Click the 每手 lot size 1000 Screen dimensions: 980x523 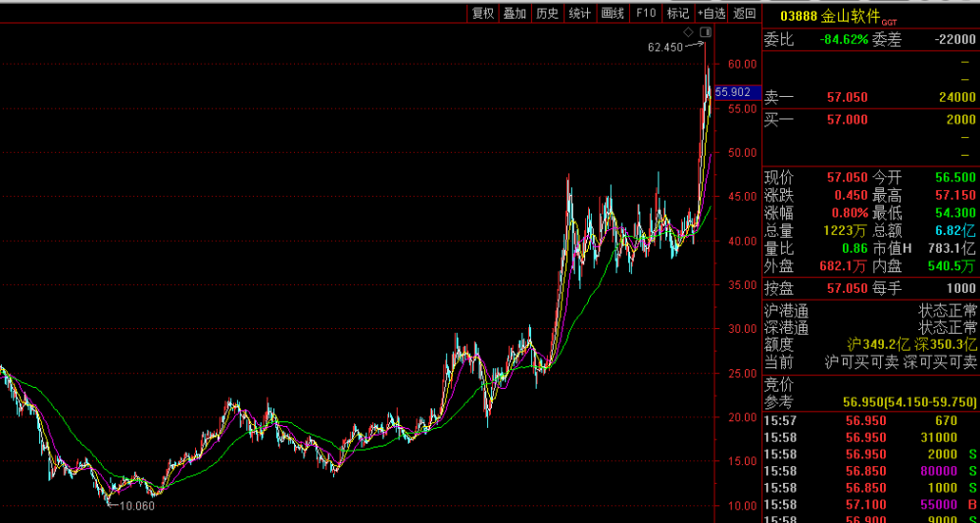pyautogui.click(x=960, y=289)
